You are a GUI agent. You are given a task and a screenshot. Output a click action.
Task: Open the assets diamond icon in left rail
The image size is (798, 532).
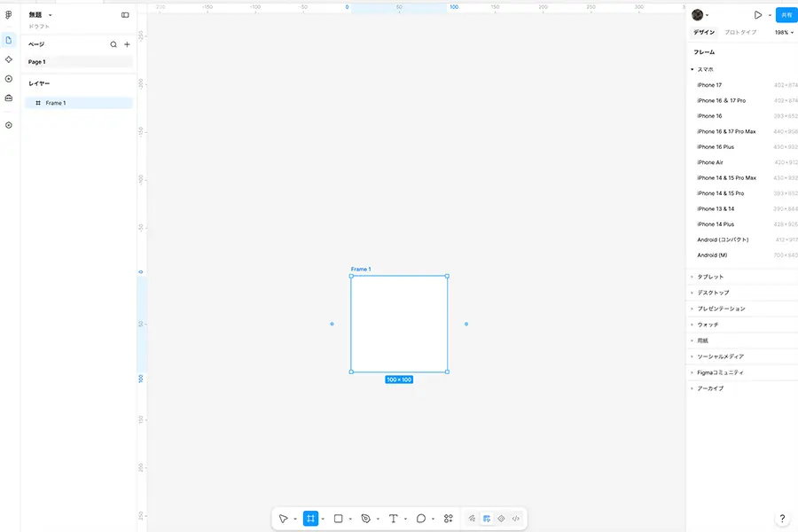(9, 59)
